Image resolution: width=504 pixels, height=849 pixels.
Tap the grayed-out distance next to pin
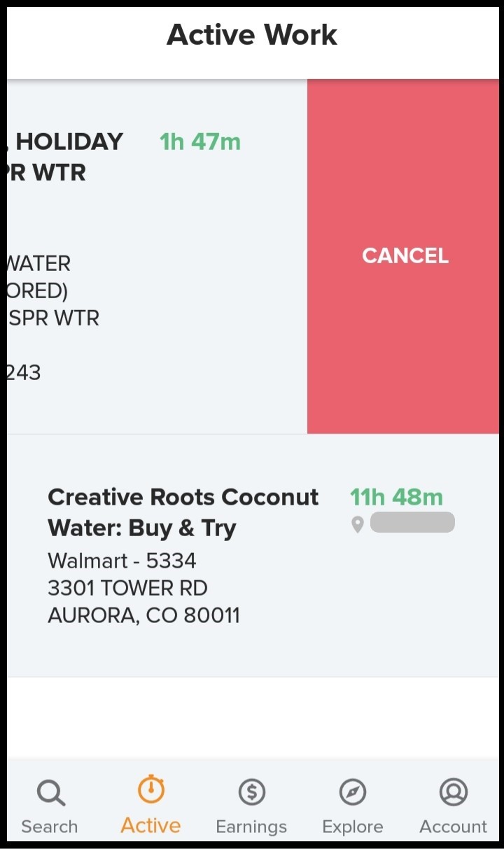pos(412,523)
